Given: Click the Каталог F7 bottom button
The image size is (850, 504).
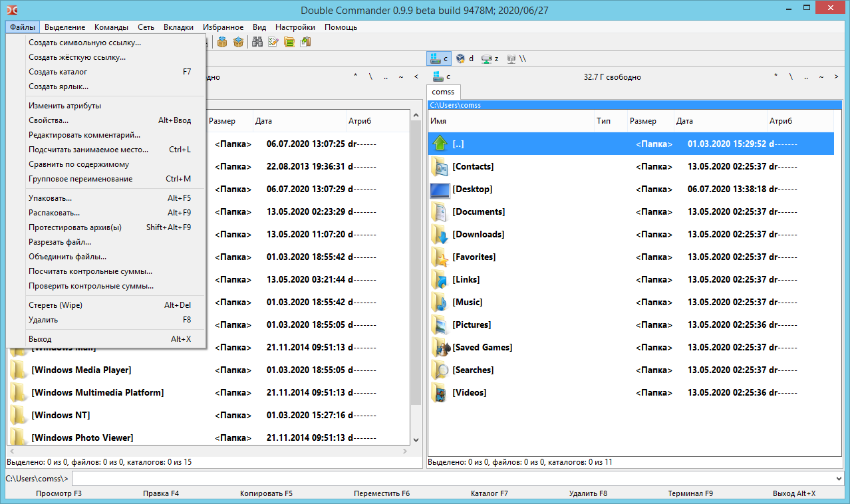Looking at the screenshot, I should [x=490, y=494].
